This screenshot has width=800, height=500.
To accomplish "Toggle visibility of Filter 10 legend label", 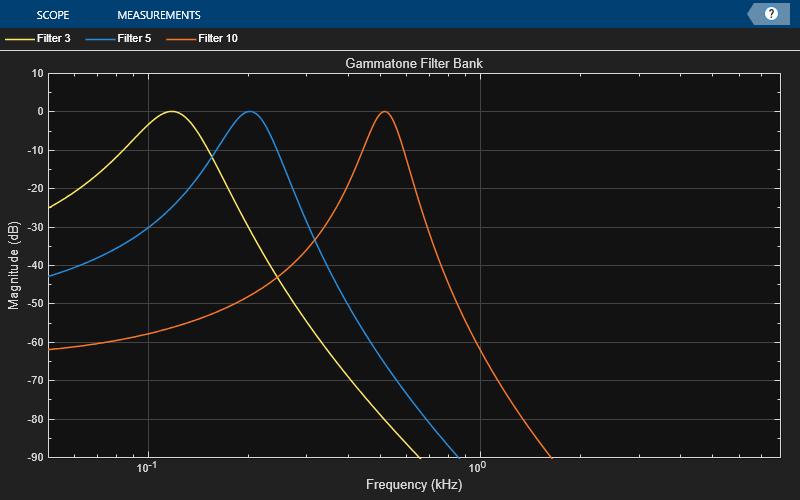I will coord(218,39).
